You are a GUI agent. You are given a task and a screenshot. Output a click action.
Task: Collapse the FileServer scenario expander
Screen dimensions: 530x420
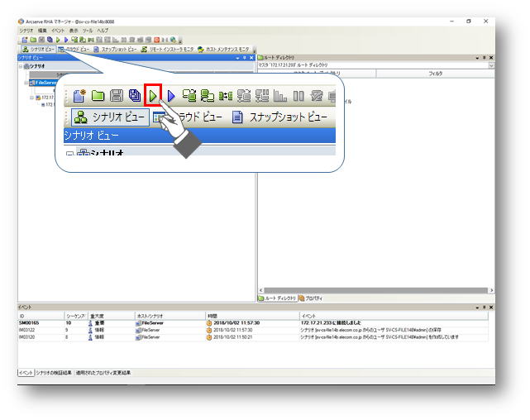click(x=26, y=83)
